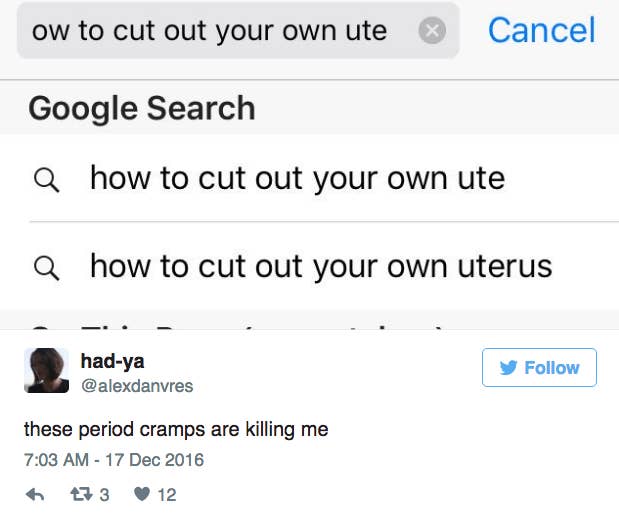Click the tweet text about period cramps

tap(176, 429)
